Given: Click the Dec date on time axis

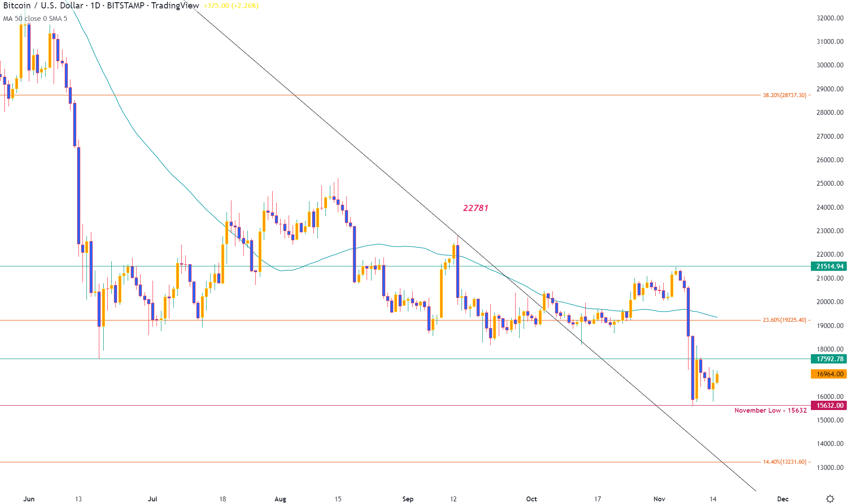Looking at the screenshot, I should coord(783,499).
